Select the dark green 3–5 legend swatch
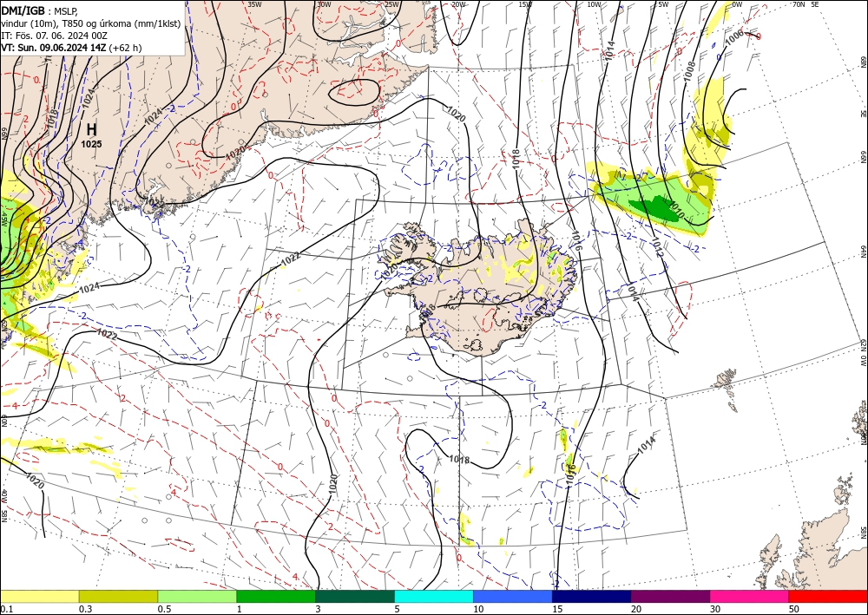This screenshot has width=868, height=615. coord(355,596)
